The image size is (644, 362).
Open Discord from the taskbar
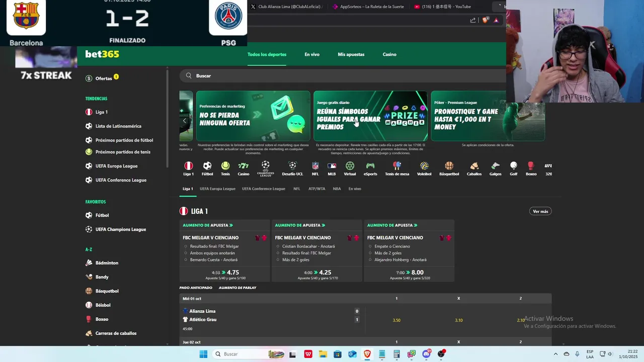pos(427,354)
